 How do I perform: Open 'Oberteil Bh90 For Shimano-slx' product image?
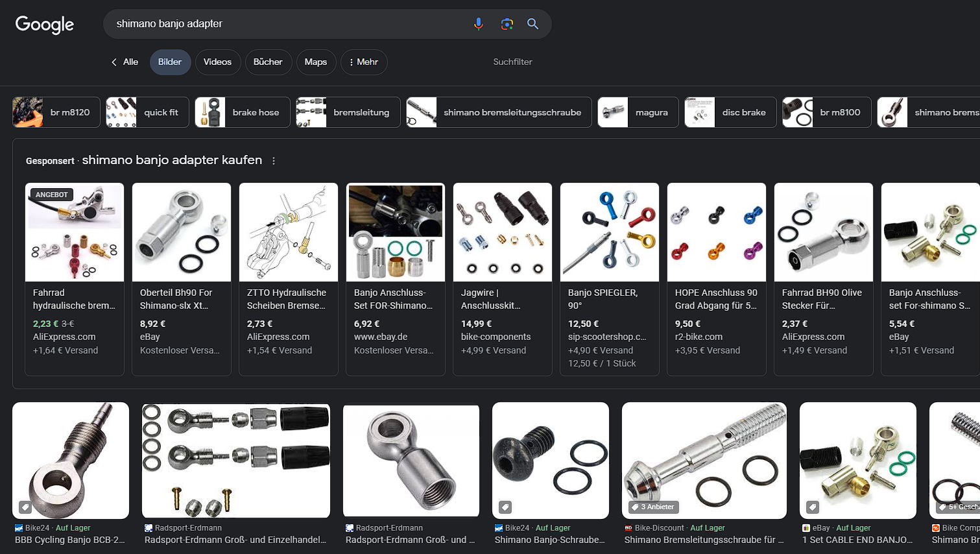[182, 232]
